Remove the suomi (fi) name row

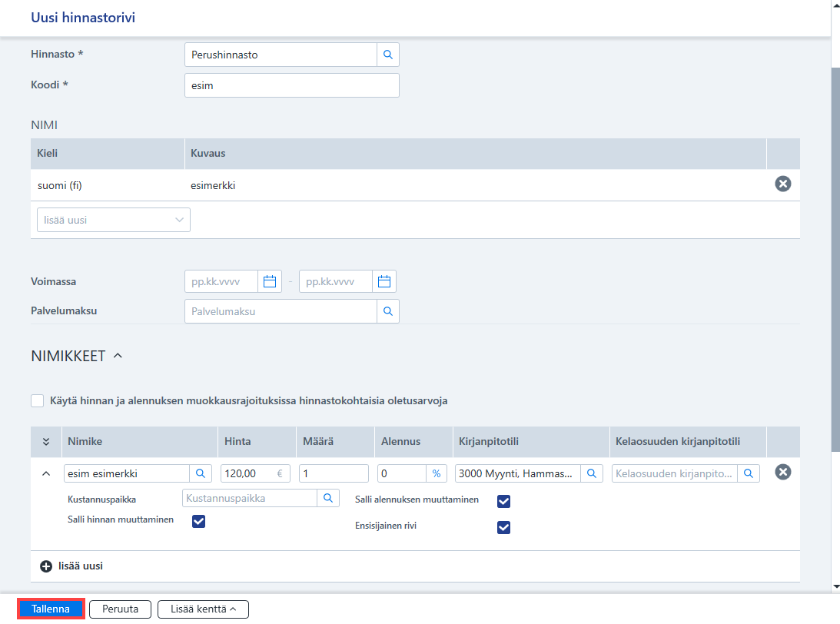point(782,184)
